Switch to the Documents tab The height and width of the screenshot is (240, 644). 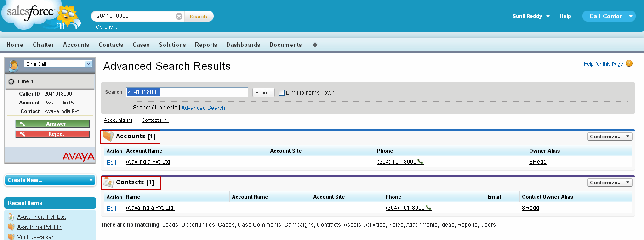(285, 45)
